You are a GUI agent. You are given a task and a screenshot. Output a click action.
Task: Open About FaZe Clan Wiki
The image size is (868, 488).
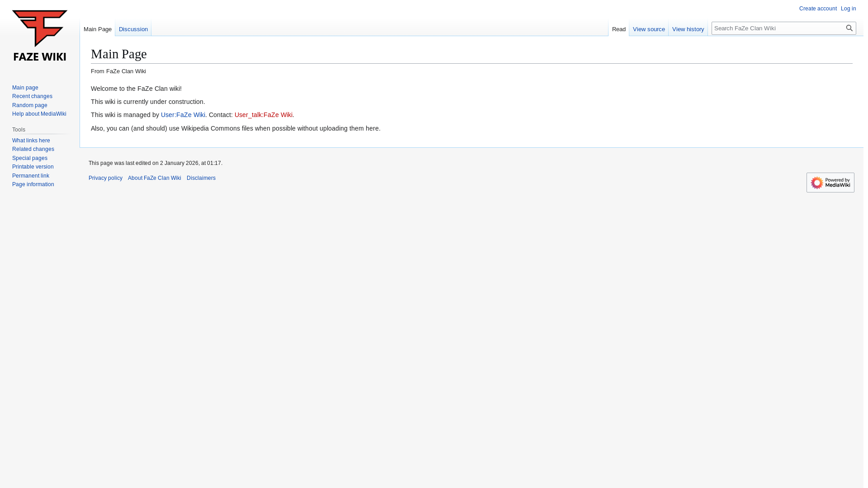(155, 178)
